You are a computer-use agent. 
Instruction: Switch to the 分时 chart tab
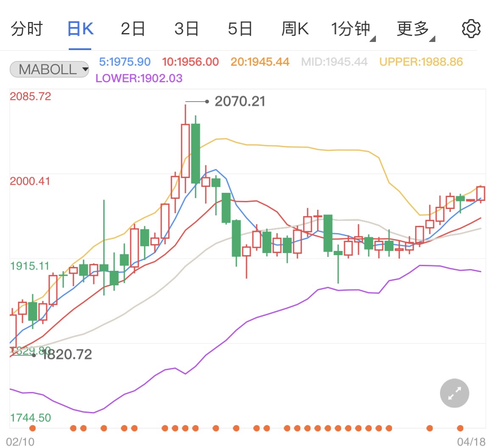click(27, 29)
